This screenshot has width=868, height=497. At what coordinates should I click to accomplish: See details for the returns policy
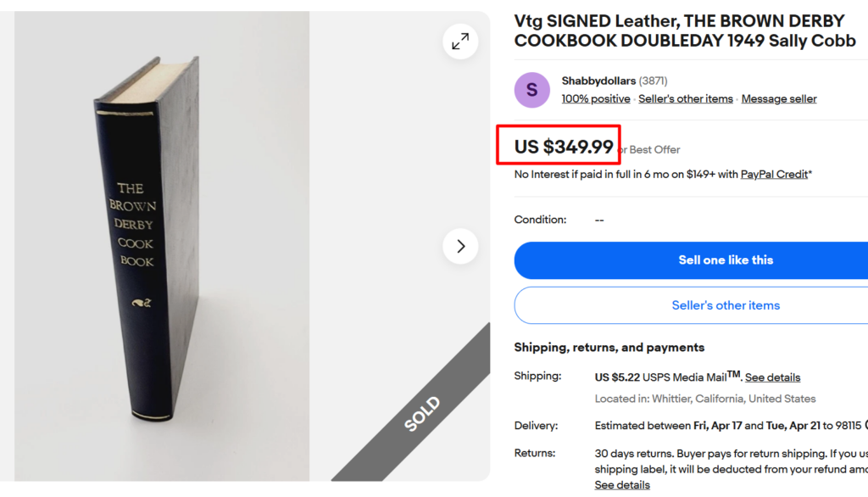pyautogui.click(x=622, y=485)
